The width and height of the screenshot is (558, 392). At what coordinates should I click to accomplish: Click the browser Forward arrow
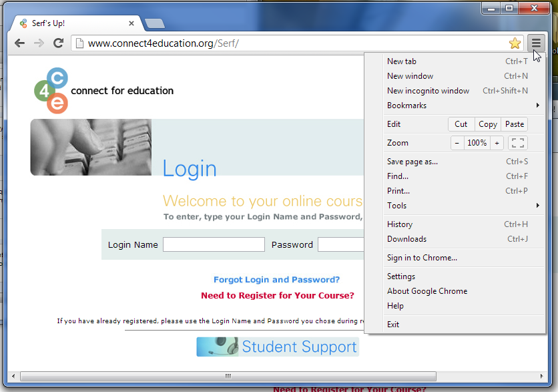point(39,43)
